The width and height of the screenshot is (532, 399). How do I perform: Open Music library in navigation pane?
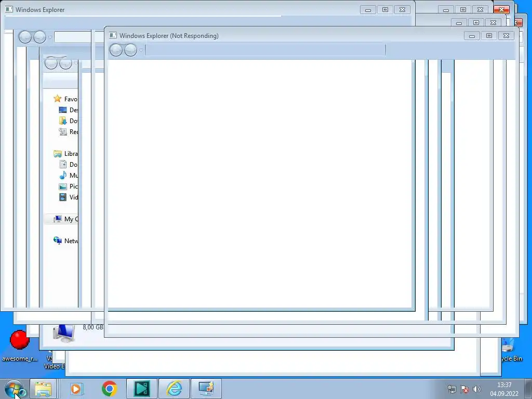pos(68,176)
